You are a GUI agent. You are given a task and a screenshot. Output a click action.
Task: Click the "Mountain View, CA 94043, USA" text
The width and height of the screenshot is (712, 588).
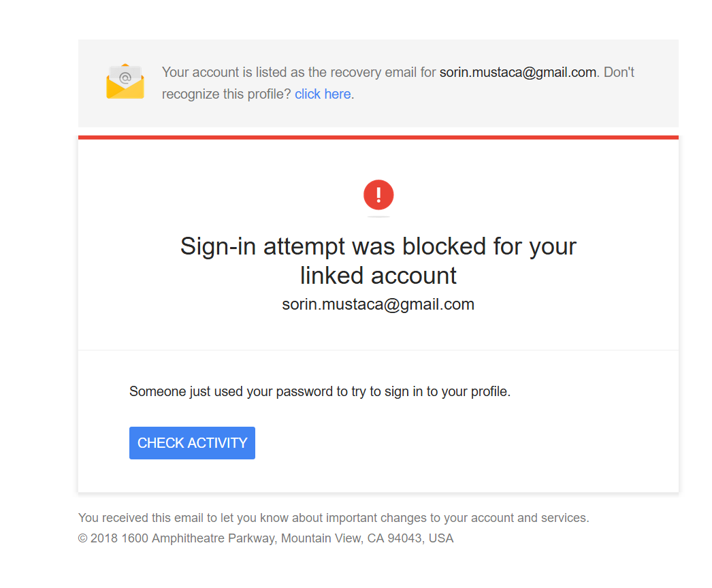[368, 538]
